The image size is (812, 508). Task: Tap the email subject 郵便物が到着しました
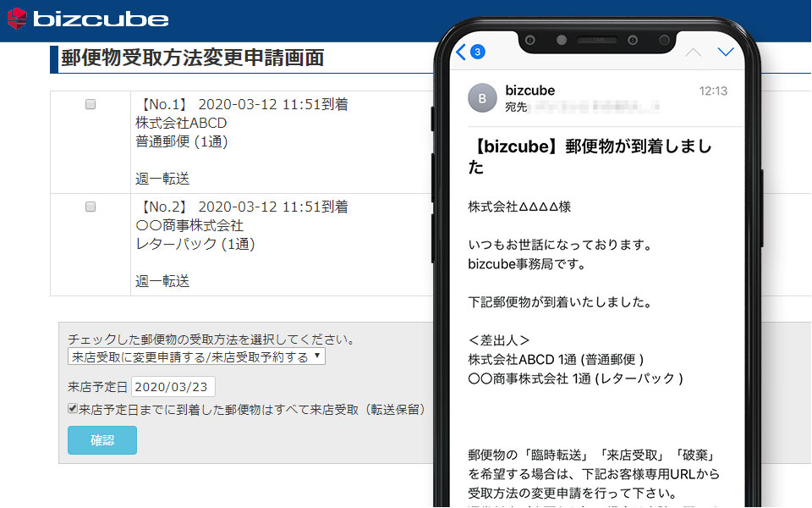pos(590,157)
